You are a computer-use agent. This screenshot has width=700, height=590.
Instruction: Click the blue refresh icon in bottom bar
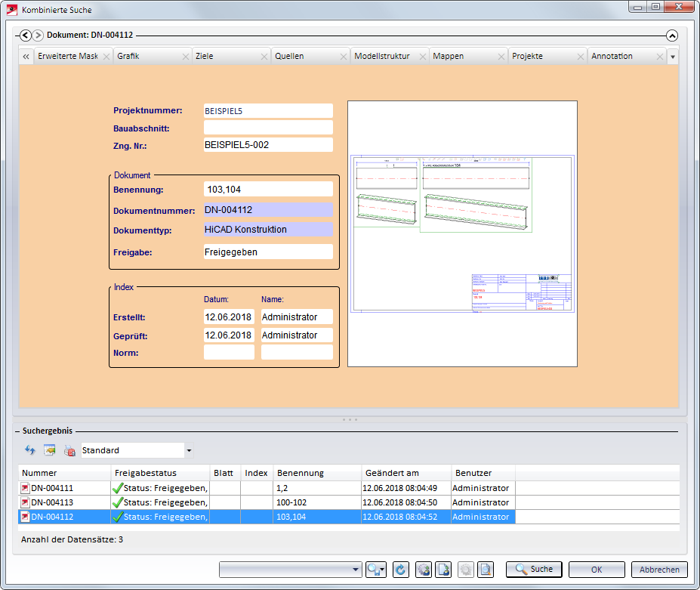[401, 570]
